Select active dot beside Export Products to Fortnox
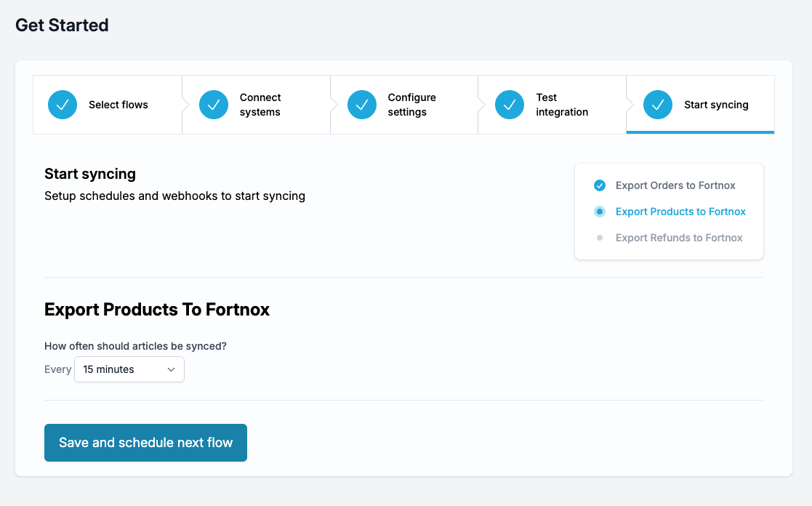Screen dimensions: 812x506 click(x=600, y=212)
